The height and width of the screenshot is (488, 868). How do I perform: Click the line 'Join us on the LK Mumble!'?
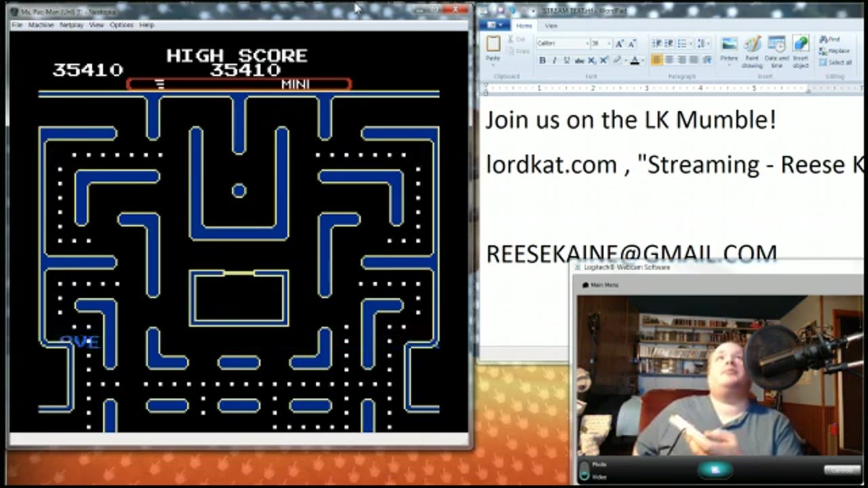pos(631,121)
